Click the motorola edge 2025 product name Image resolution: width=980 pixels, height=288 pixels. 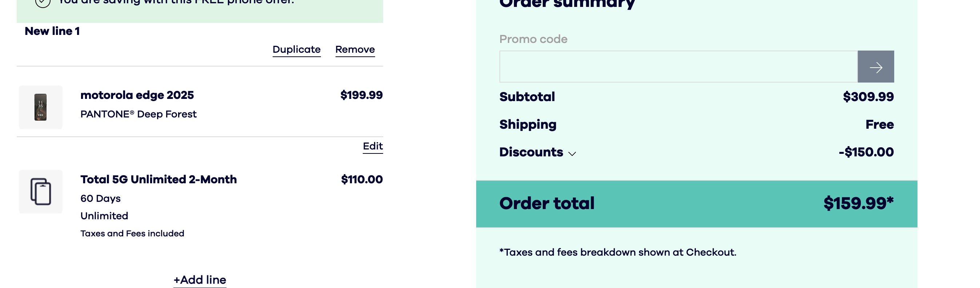(x=137, y=95)
